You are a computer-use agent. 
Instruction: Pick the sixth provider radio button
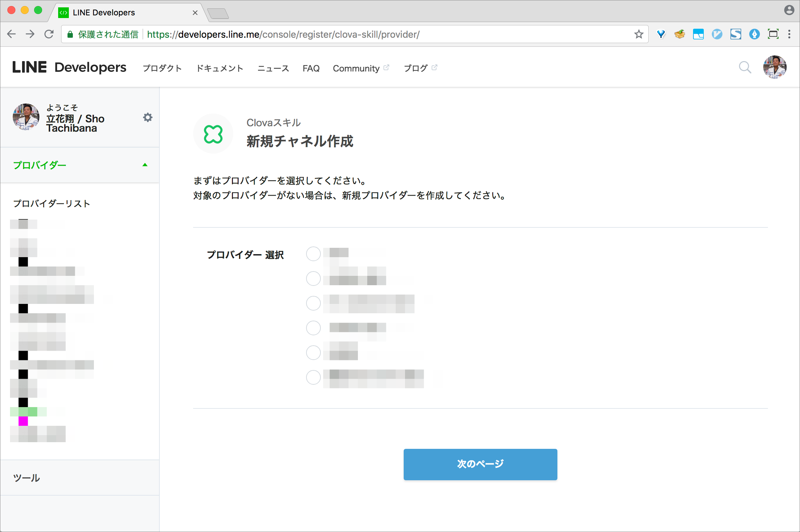point(313,378)
